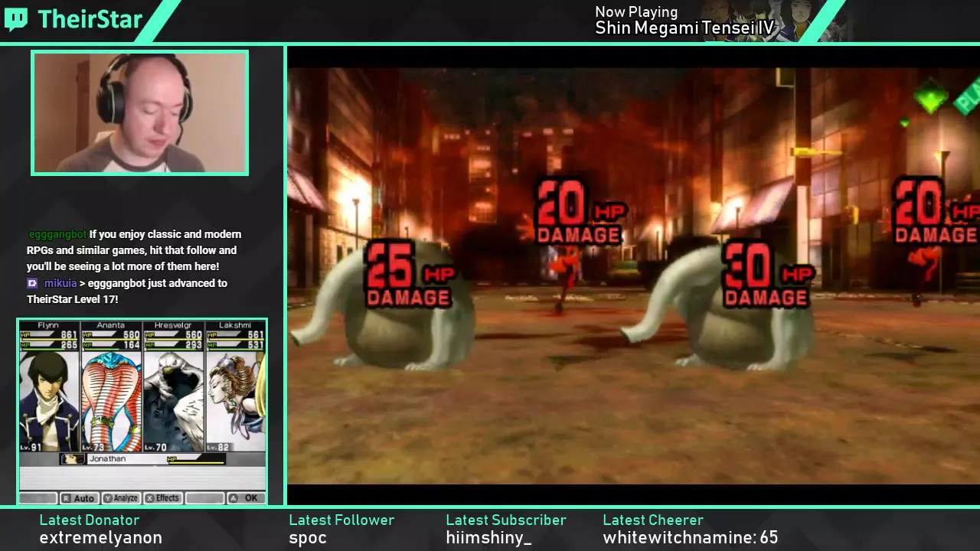Click the Latest Subscriber label
980x551 pixels.
click(x=506, y=520)
